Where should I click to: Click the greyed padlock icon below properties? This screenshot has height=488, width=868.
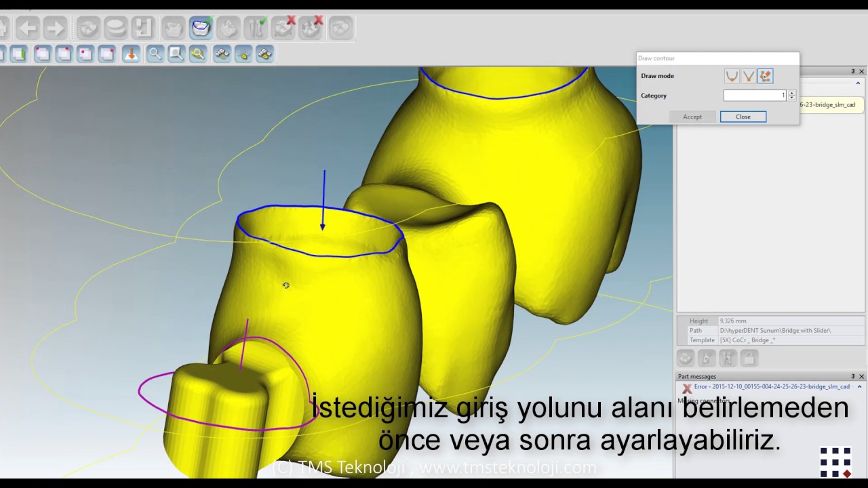(x=749, y=358)
